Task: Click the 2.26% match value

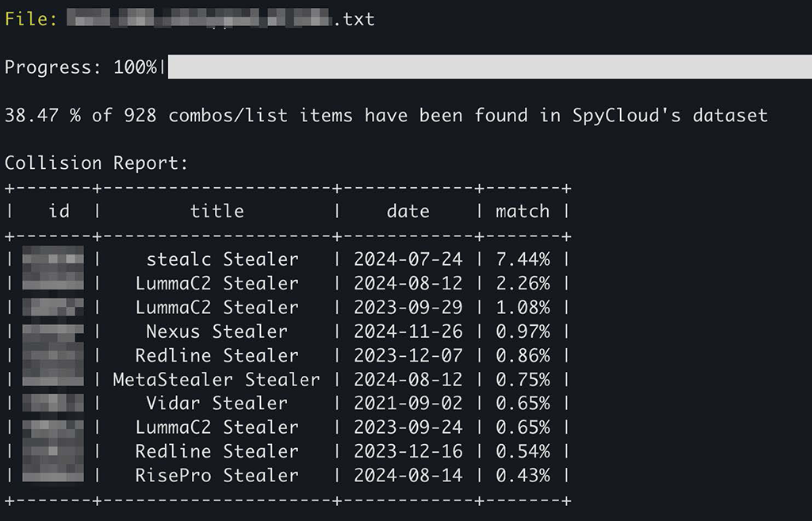Action: click(523, 283)
